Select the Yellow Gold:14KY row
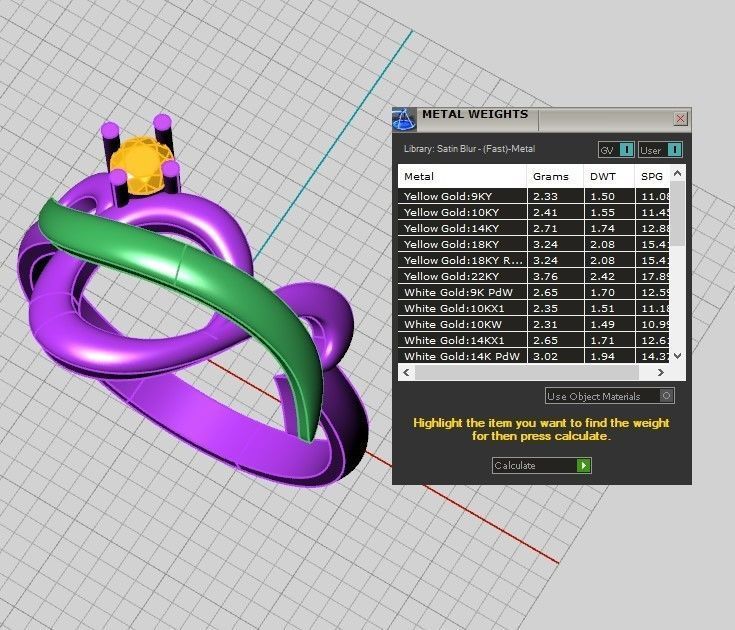Image resolution: width=735 pixels, height=630 pixels. tap(533, 228)
